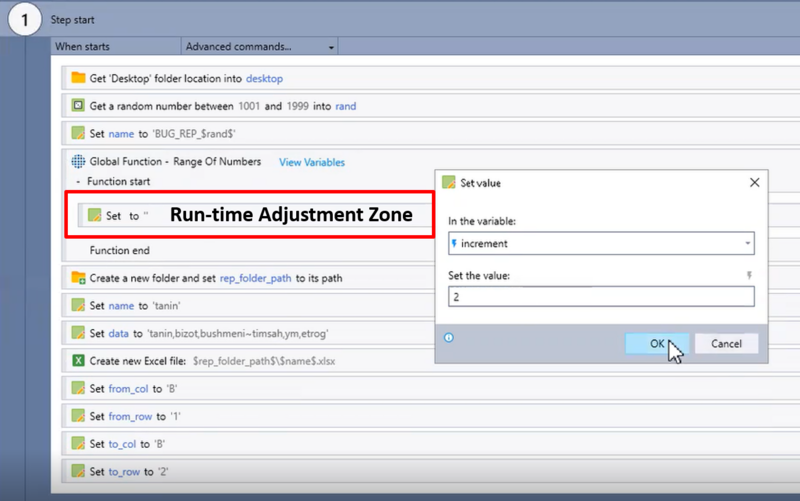800x501 pixels.
Task: Open the 'In the variable' increment dropdown
Action: (x=747, y=243)
